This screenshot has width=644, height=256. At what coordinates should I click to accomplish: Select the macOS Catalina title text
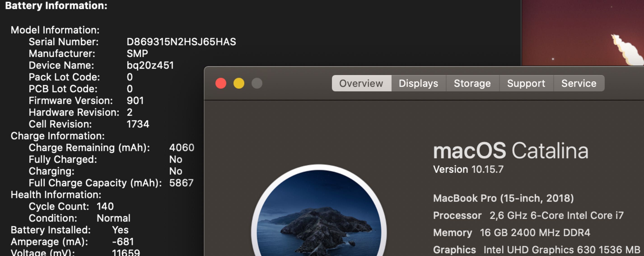pyautogui.click(x=511, y=151)
